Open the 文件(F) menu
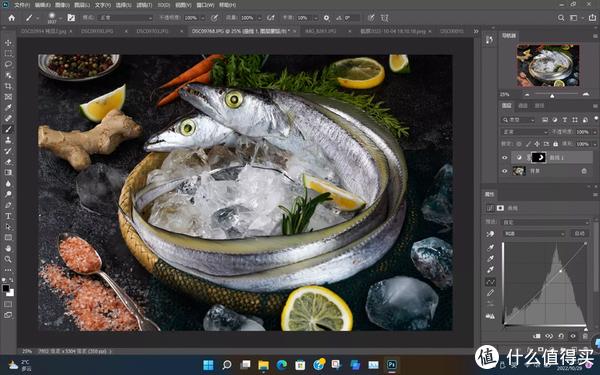The image size is (600, 375). (x=22, y=5)
